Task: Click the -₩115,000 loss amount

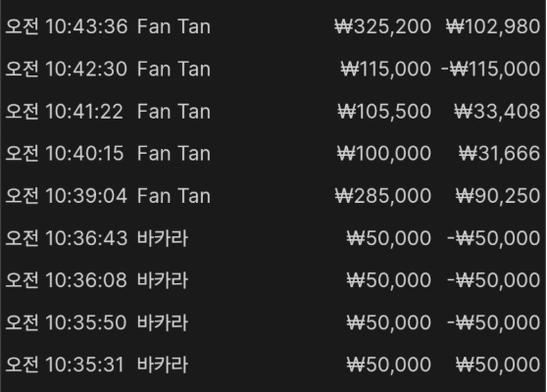Action: [x=490, y=69]
